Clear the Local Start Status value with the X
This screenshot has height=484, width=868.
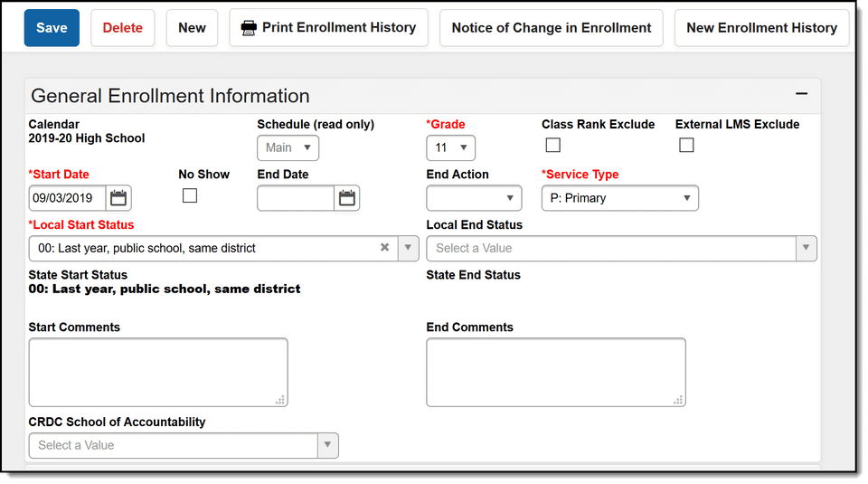pyautogui.click(x=385, y=248)
